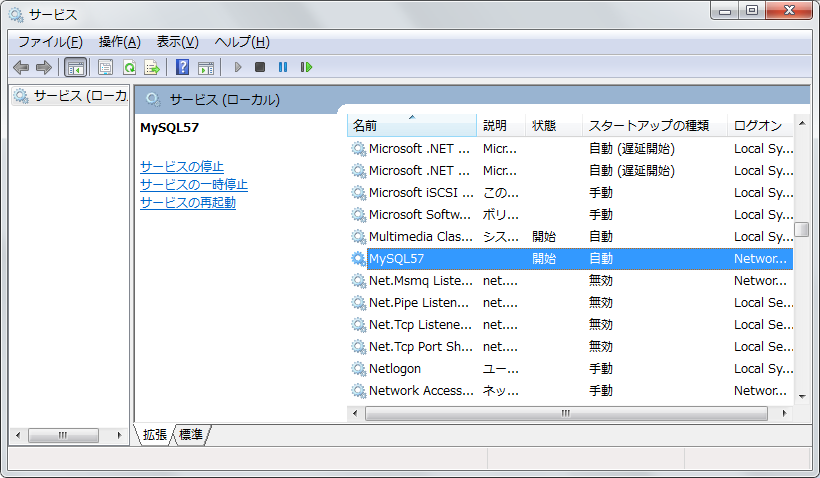Click the export list toolbar icon
Screen dimensions: 820x478
pos(152,67)
